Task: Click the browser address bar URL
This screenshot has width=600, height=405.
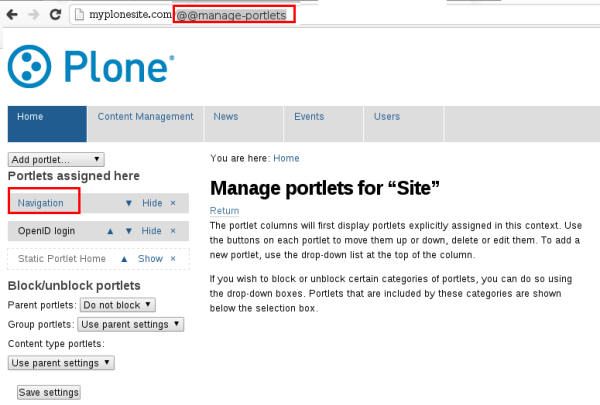Action: (x=188, y=15)
